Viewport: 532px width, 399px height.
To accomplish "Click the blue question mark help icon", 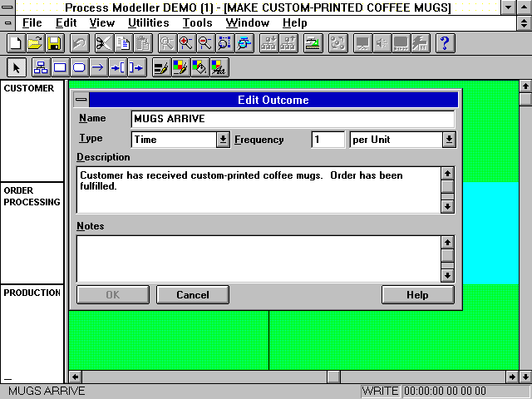I will (x=445, y=43).
